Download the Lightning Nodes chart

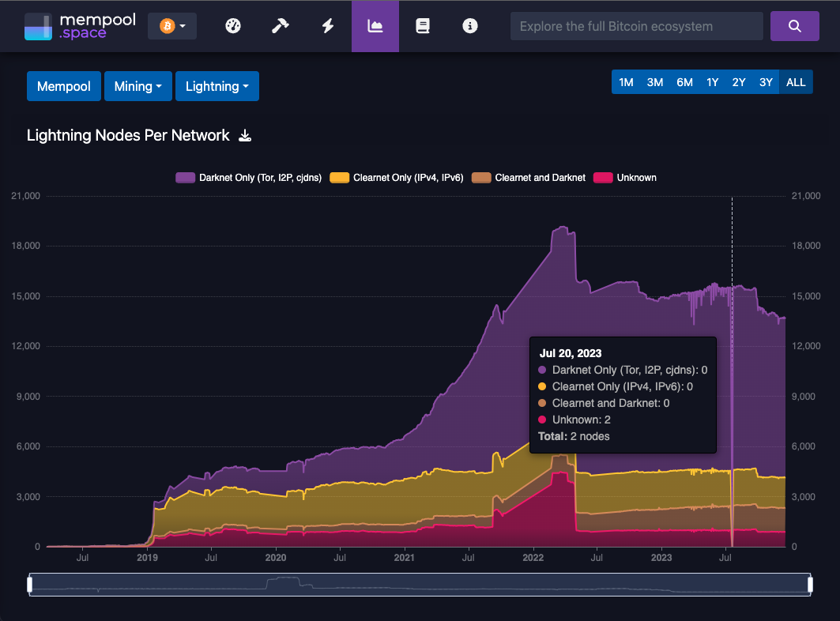245,136
